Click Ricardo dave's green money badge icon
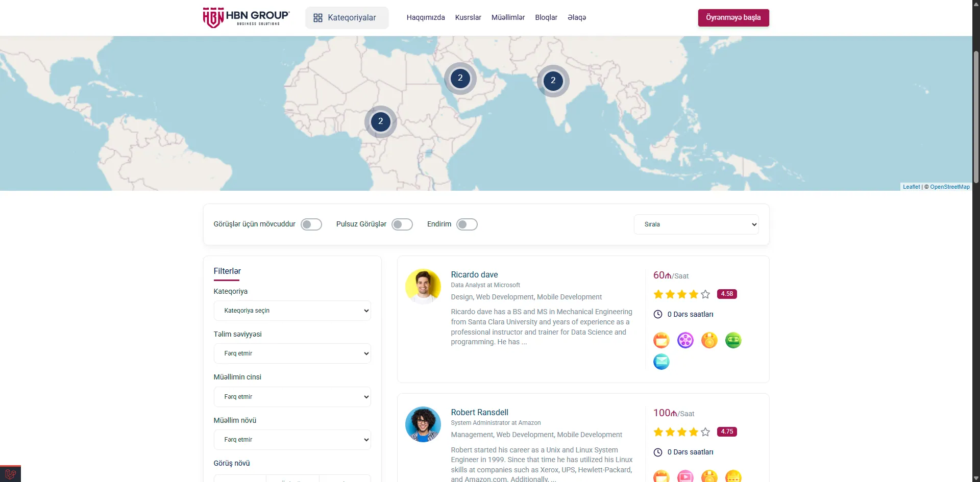 [x=733, y=340]
